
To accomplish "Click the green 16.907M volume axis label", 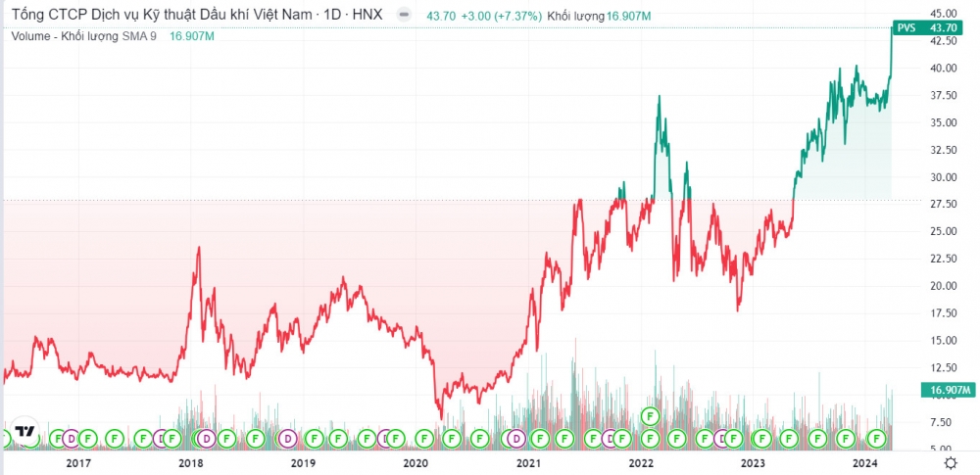I will tap(948, 391).
